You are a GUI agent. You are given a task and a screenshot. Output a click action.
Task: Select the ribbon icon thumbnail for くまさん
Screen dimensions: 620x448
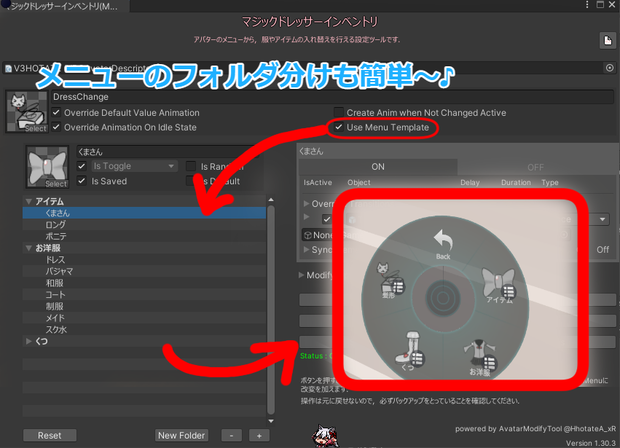tap(47, 166)
